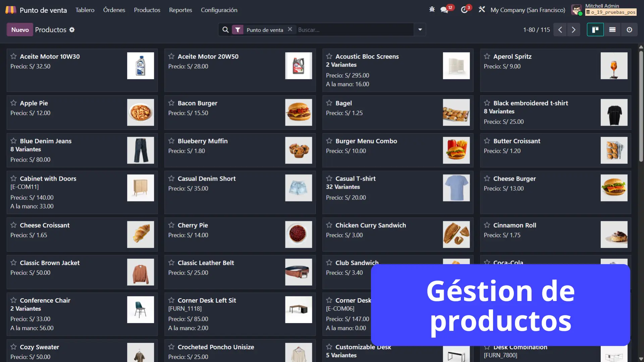Image resolution: width=644 pixels, height=362 pixels.
Task: Click the search magnifier icon
Action: pyautogui.click(x=225, y=30)
